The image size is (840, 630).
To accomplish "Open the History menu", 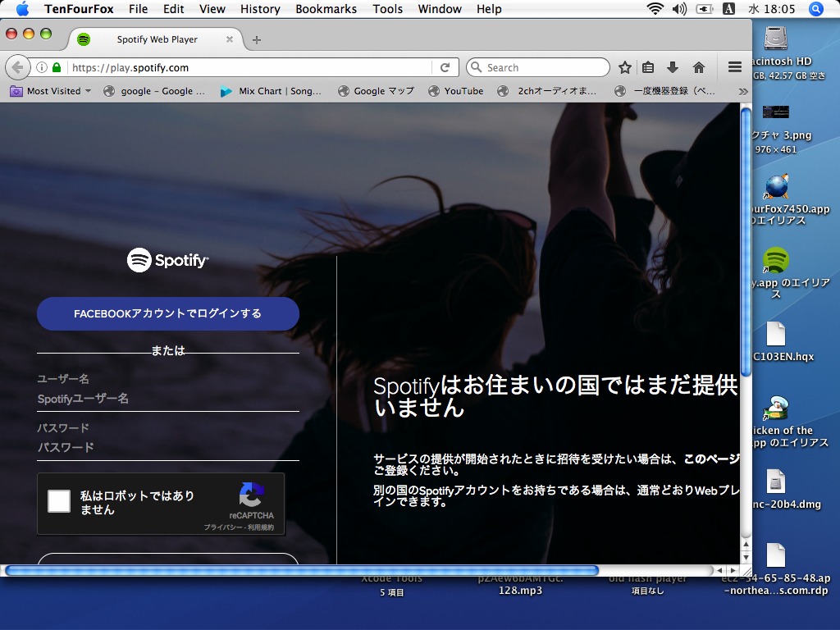I will pos(260,9).
